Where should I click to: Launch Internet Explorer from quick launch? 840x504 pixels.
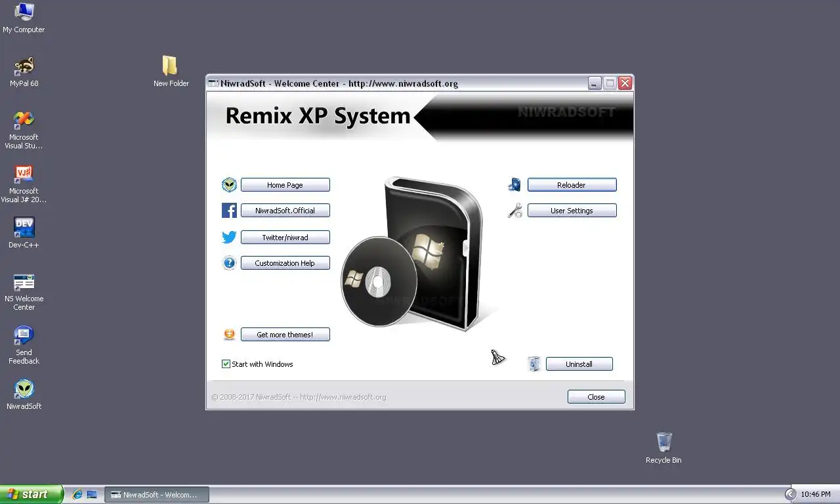point(77,494)
